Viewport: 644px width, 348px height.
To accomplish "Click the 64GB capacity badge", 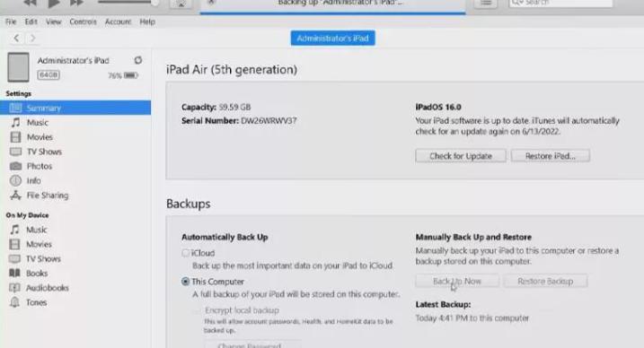I will (49, 74).
